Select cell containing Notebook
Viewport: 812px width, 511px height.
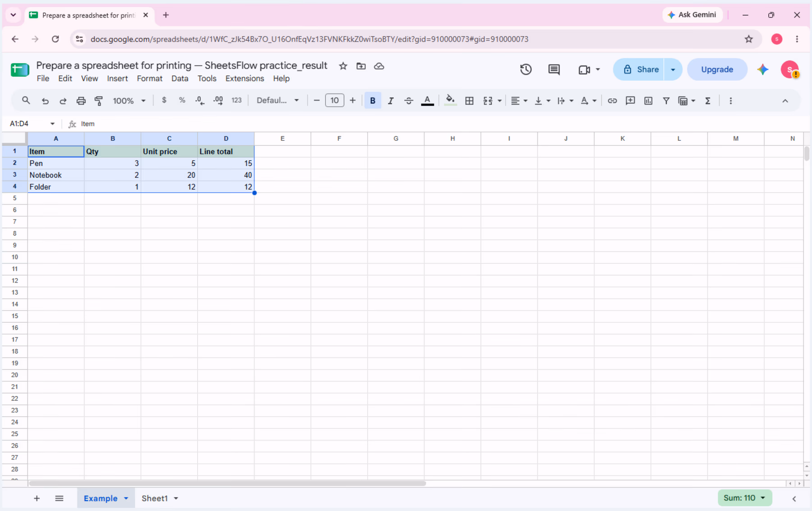[x=56, y=175]
